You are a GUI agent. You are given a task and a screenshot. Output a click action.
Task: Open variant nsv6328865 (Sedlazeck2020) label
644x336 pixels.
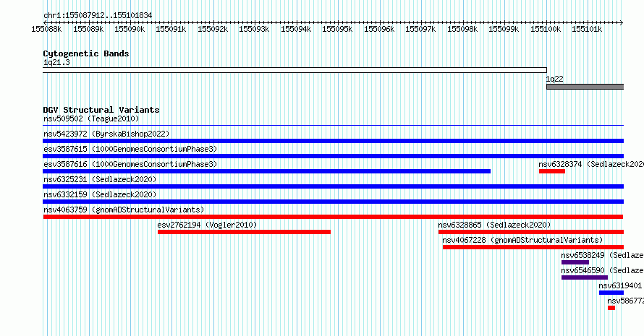point(494,225)
